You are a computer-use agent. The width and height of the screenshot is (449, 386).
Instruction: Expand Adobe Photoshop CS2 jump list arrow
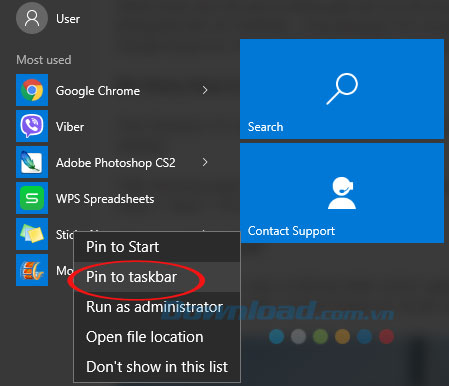pyautogui.click(x=205, y=162)
